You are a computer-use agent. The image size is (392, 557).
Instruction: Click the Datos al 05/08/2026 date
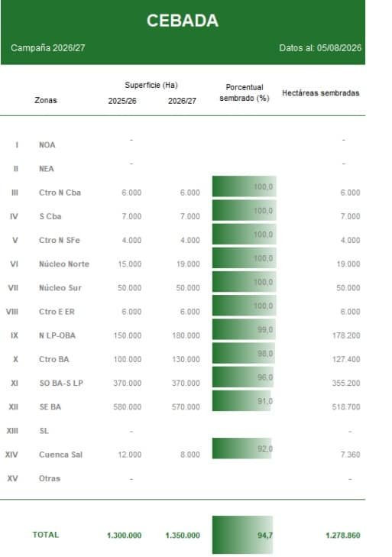(320, 48)
